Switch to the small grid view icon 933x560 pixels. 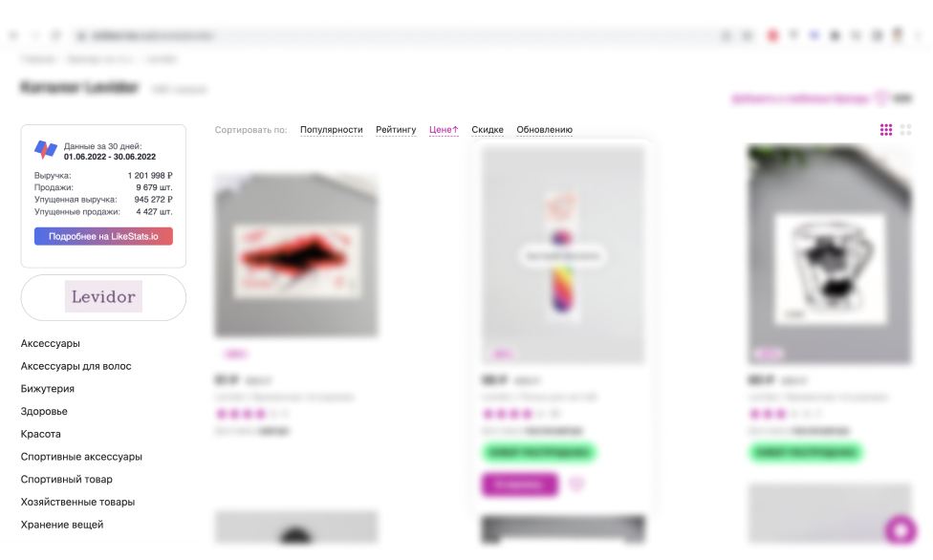pos(886,130)
